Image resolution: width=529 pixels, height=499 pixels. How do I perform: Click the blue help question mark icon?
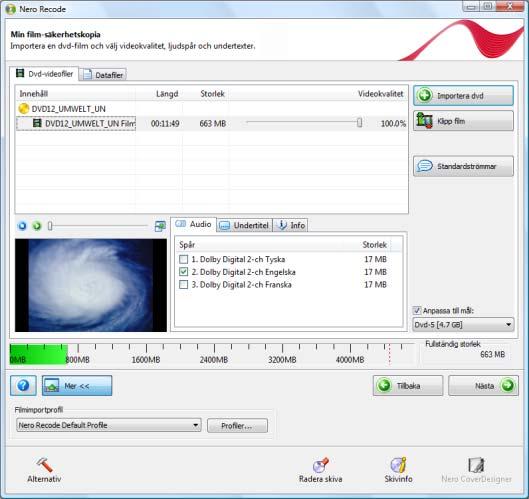tap(23, 385)
